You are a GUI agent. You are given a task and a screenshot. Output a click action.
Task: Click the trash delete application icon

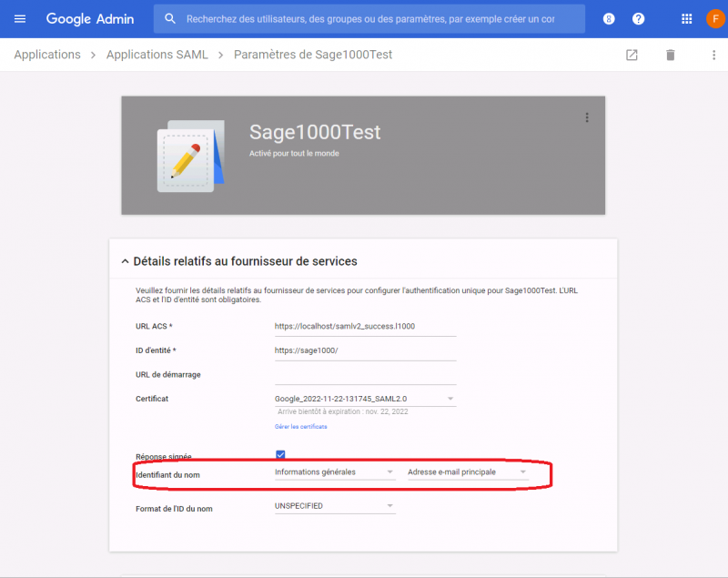(671, 56)
